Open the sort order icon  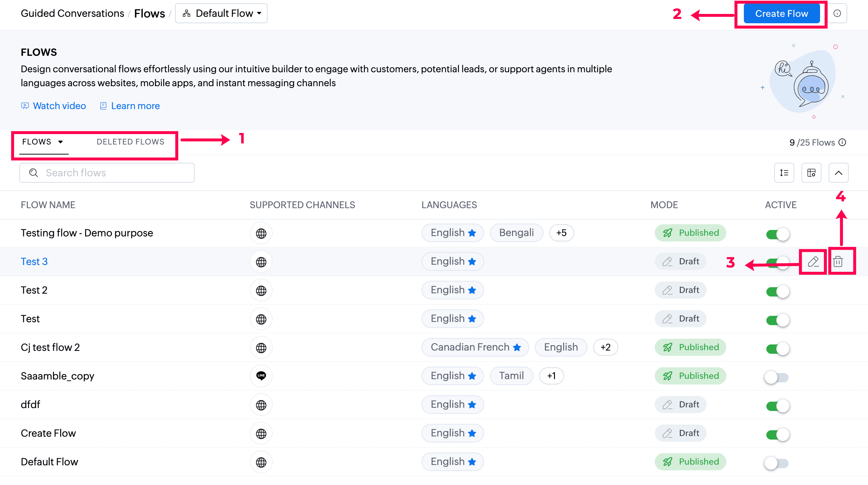(x=784, y=173)
